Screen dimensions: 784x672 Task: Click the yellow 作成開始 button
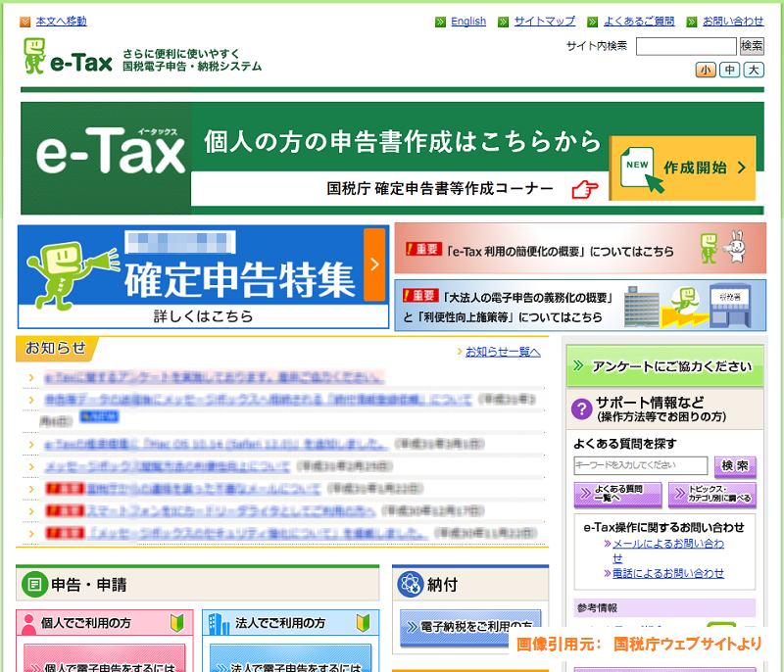coord(682,168)
